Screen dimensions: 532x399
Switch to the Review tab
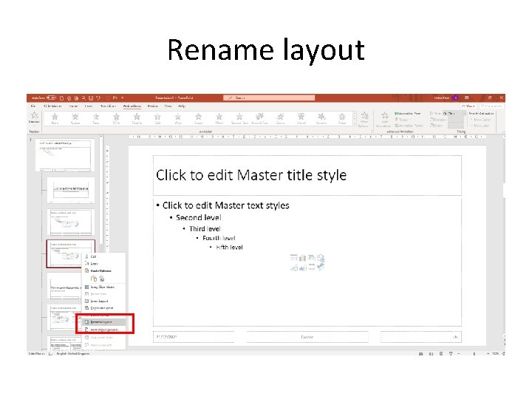click(x=153, y=106)
